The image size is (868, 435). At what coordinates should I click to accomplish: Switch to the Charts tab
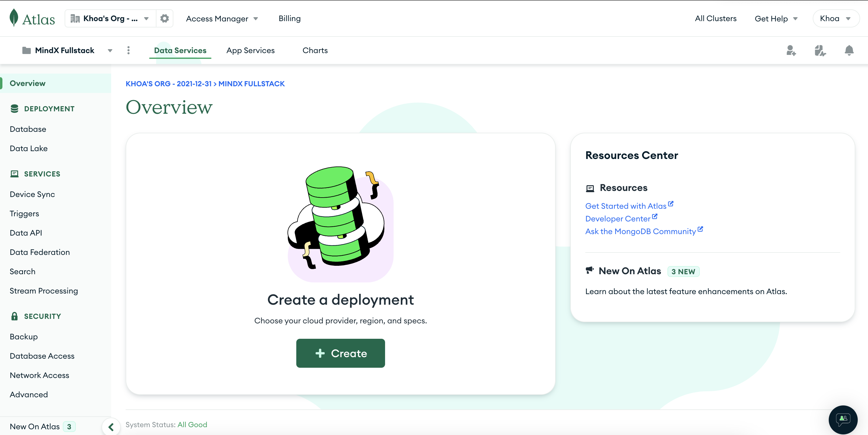[315, 50]
